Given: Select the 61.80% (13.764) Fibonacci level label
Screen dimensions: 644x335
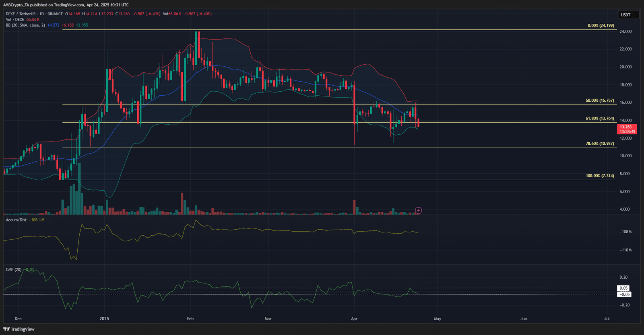Looking at the screenshot, I should tap(600, 118).
